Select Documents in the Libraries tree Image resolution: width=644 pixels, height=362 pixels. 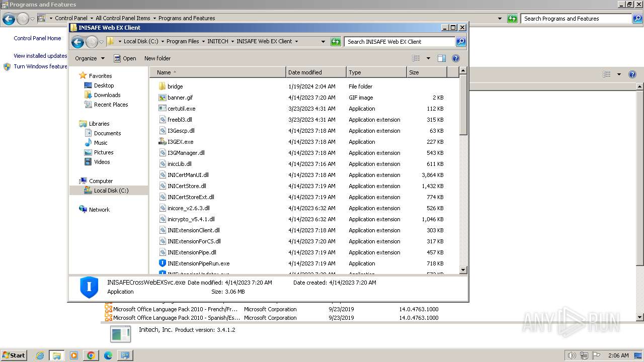click(x=107, y=133)
